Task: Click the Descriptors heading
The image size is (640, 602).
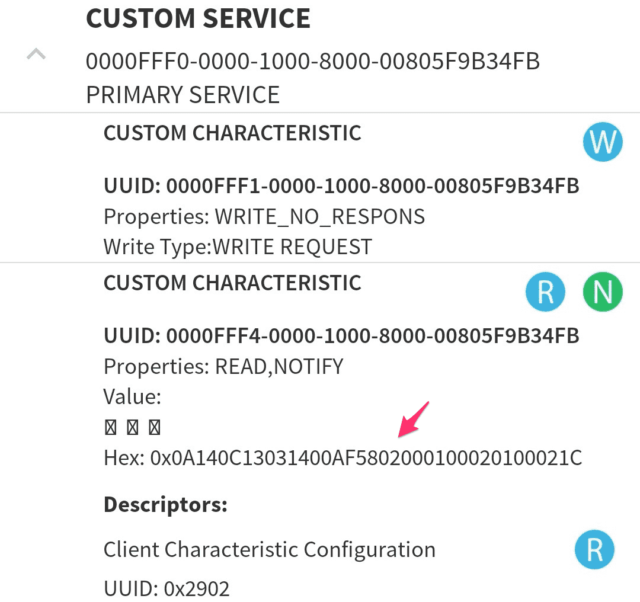Action: pyautogui.click(x=165, y=505)
